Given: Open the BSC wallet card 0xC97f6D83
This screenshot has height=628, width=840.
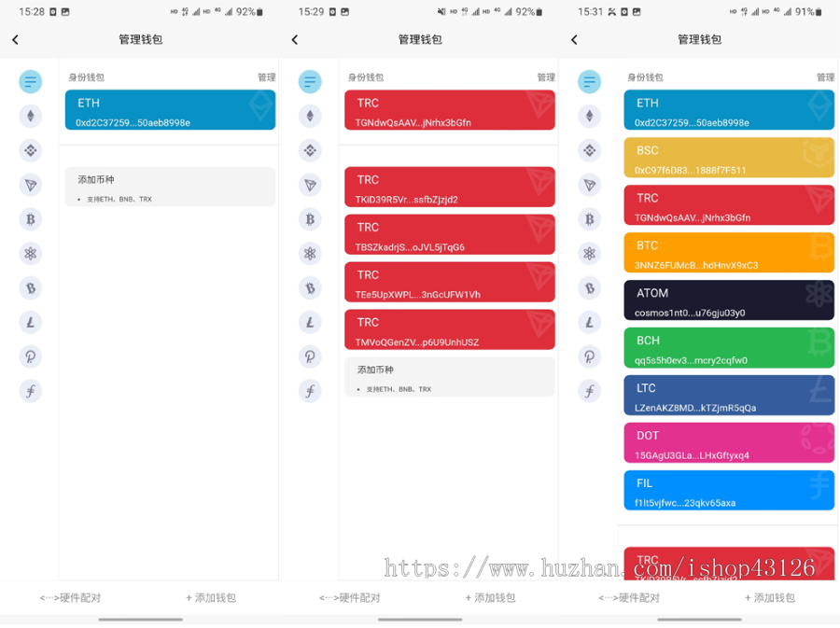Looking at the screenshot, I should (x=729, y=158).
